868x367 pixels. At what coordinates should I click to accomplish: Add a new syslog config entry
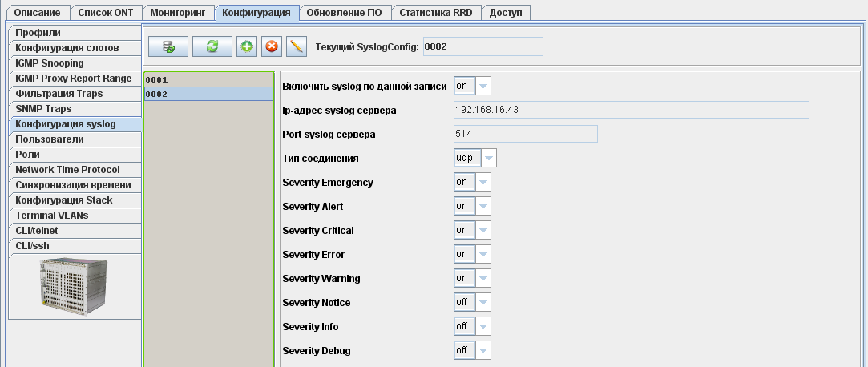click(x=246, y=46)
